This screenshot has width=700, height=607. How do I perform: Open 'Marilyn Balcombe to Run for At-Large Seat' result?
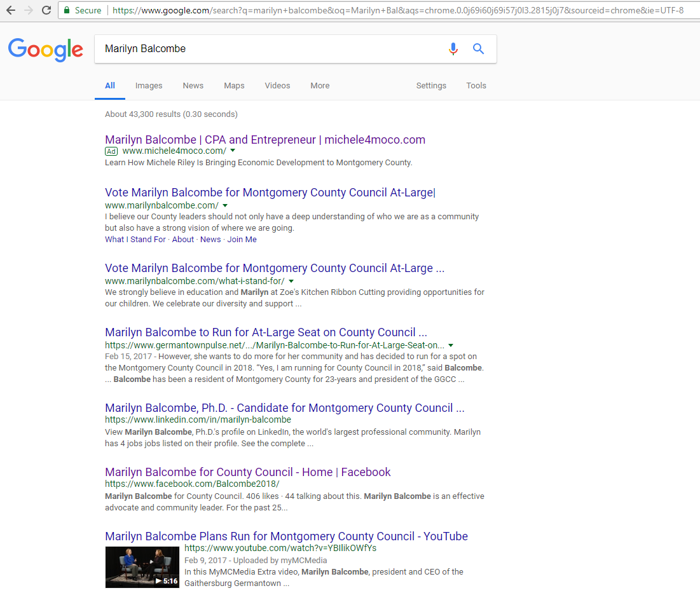point(266,332)
